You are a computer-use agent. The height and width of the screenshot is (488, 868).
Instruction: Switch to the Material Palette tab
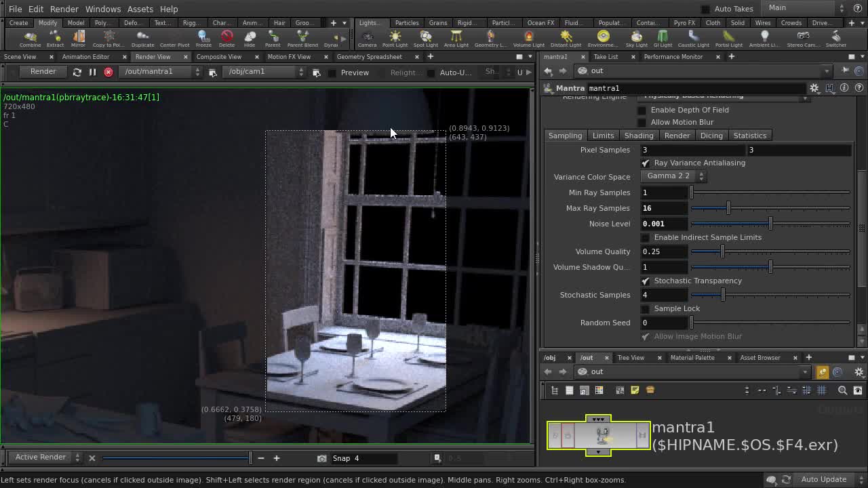click(692, 358)
